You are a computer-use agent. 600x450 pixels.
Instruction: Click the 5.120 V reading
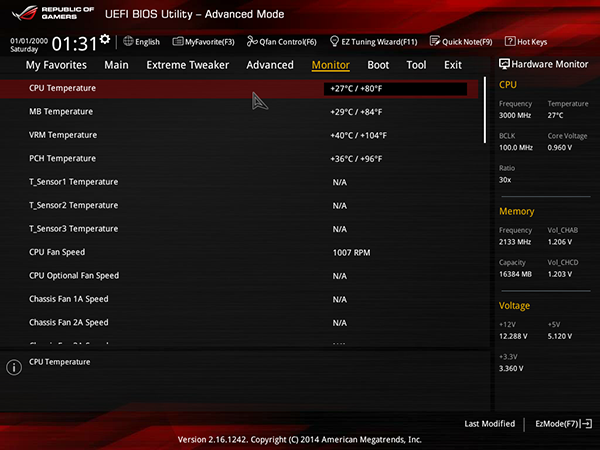tap(559, 336)
